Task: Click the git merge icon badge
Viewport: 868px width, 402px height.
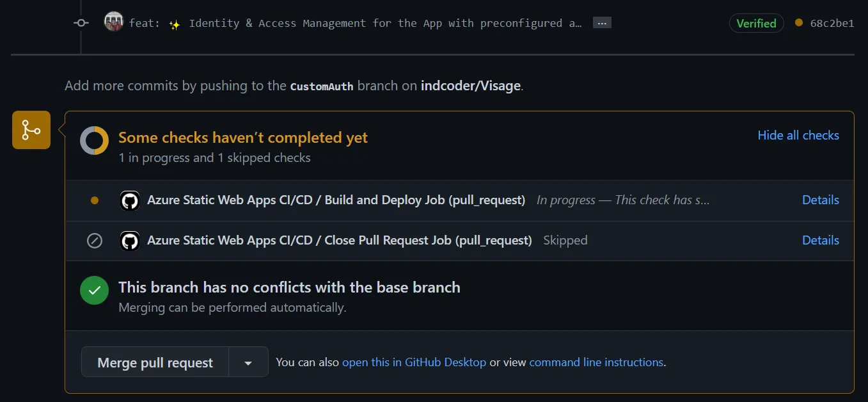Action: click(x=31, y=130)
